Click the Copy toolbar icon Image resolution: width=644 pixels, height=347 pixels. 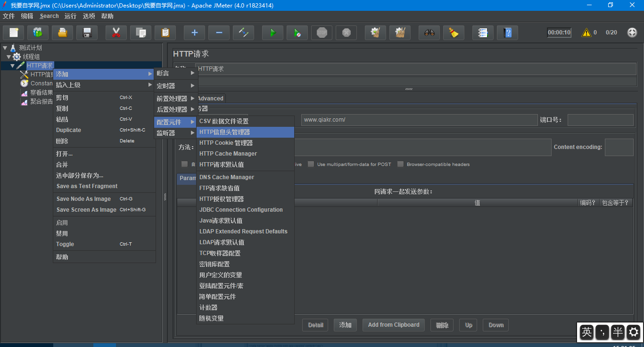(x=141, y=33)
